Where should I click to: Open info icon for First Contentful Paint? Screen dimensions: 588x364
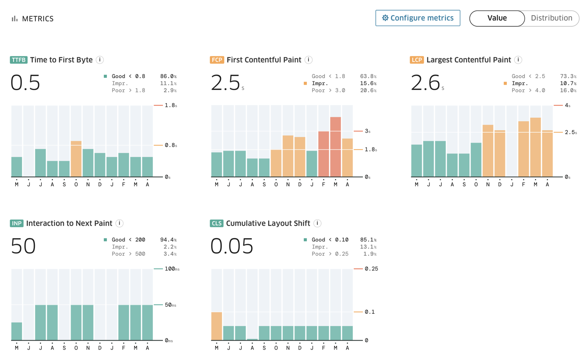(309, 60)
